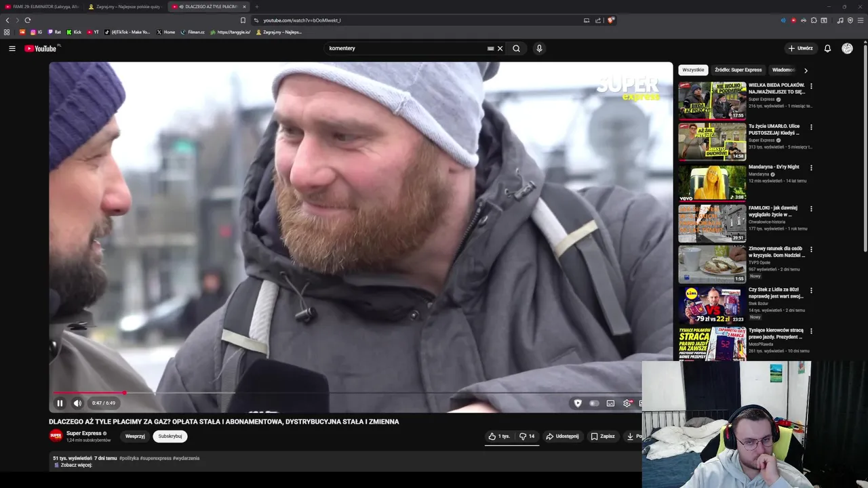The width and height of the screenshot is (868, 488).
Task: Dislike the video with thumbs down
Action: (527, 436)
